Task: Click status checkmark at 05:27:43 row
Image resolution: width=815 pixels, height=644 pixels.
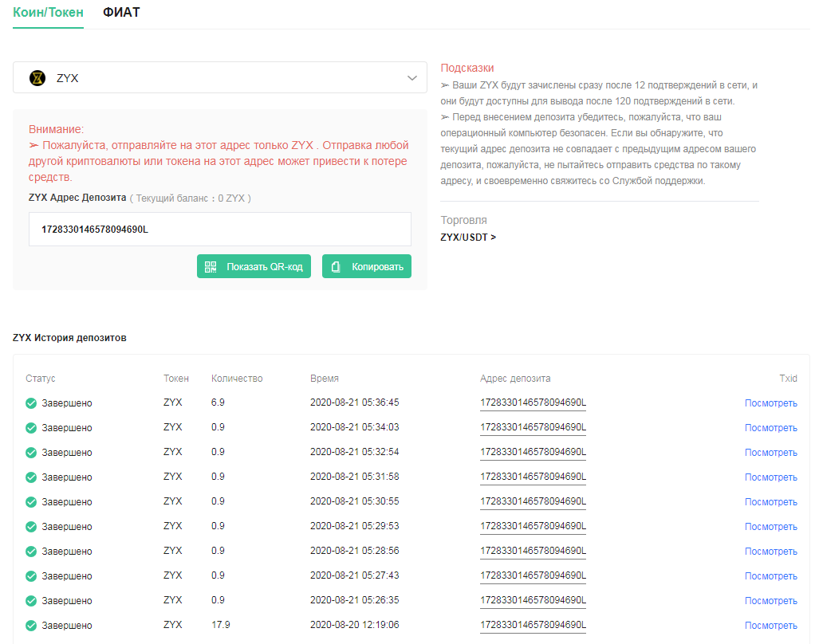Action: [x=31, y=576]
